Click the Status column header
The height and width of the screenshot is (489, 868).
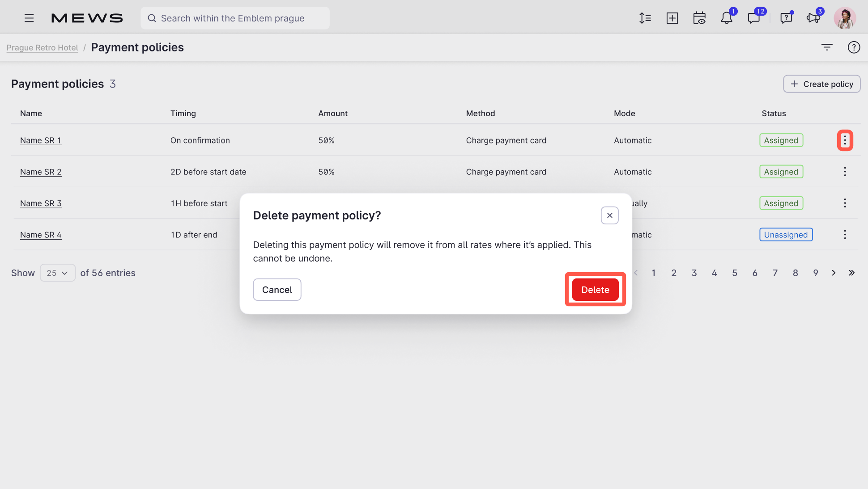point(774,114)
